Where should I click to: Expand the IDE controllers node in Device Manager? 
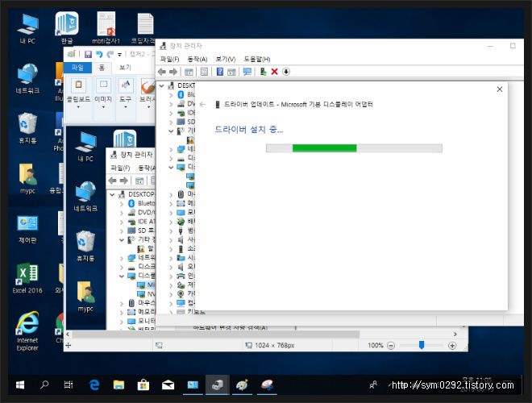(171, 113)
